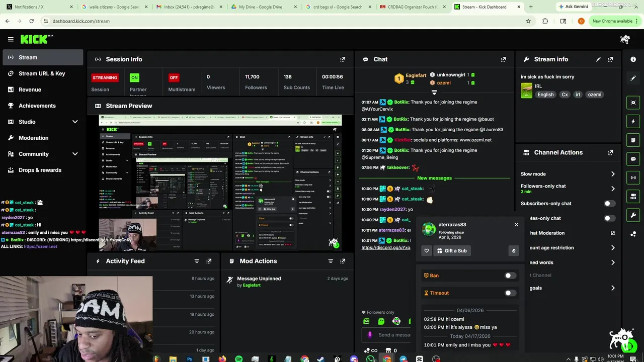Open goals settings chevron
Image resolution: width=644 pixels, height=362 pixels.
(613, 288)
